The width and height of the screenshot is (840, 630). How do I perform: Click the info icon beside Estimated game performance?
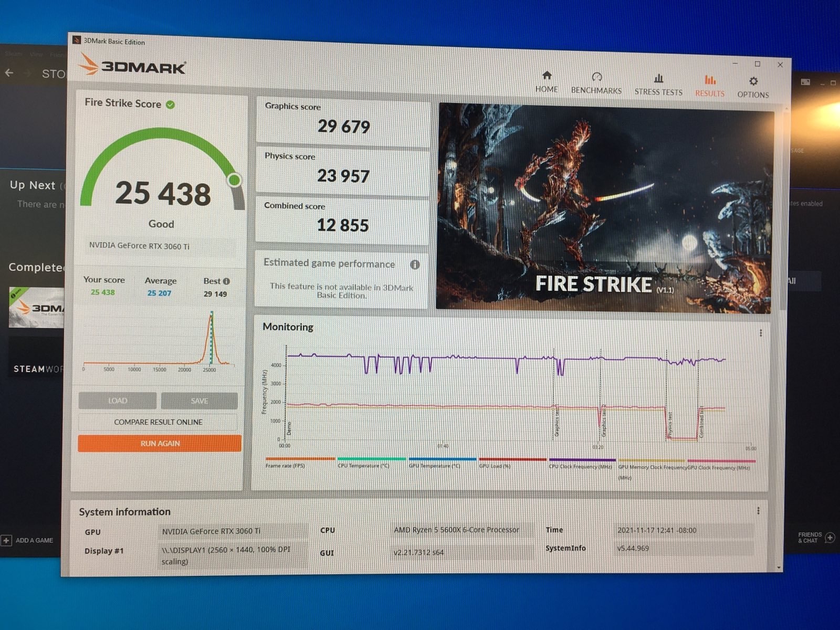pyautogui.click(x=415, y=265)
